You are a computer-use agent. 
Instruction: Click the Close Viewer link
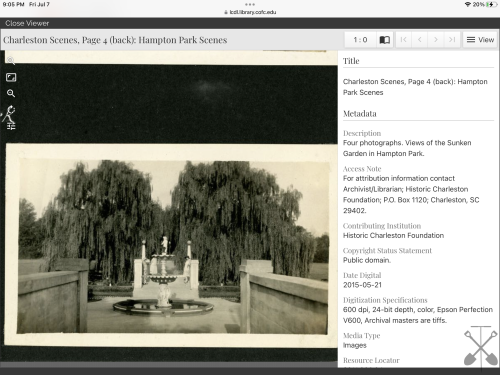[x=27, y=23]
